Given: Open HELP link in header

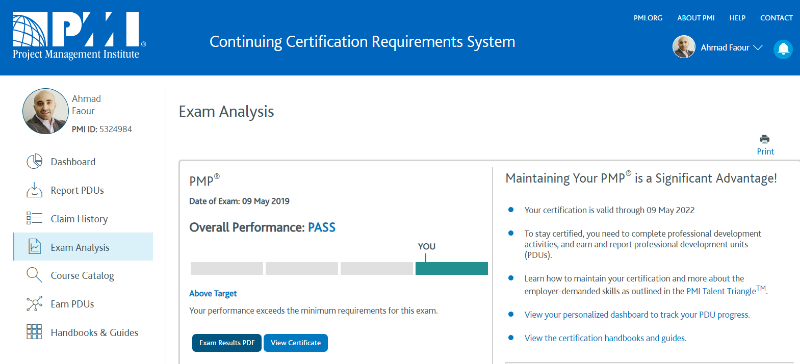Looking at the screenshot, I should point(737,18).
